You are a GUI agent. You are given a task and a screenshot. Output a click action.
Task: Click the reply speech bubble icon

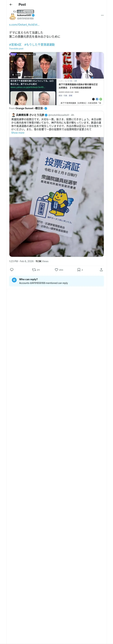(12, 270)
